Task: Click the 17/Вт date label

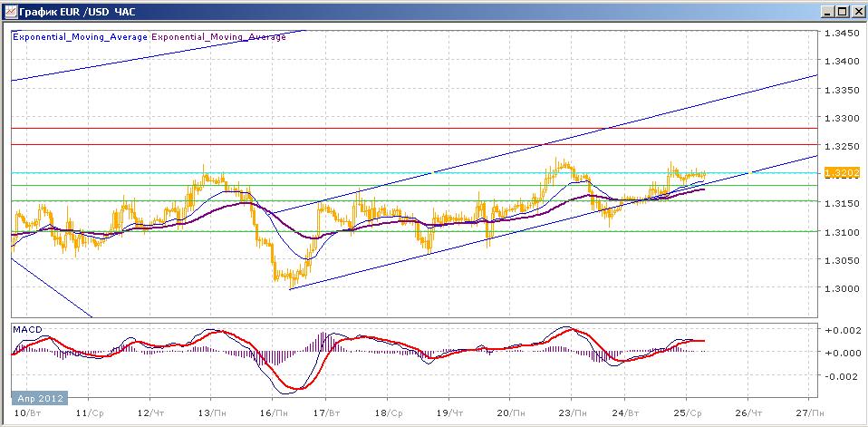Action: (326, 413)
